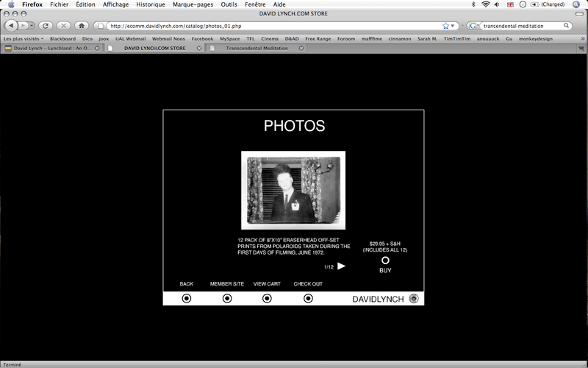Screen dimensions: 588x368
Task: Open the list all tabs button
Action: (x=581, y=48)
